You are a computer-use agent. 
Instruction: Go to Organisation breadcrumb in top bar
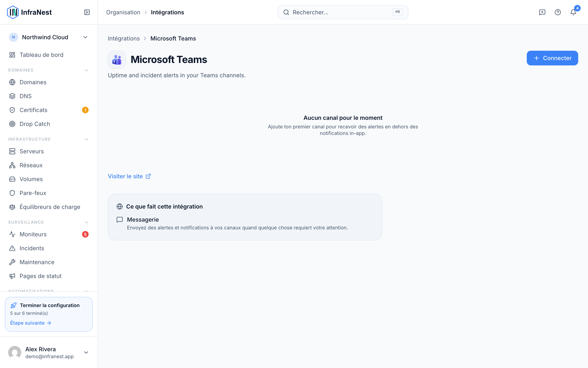click(x=123, y=12)
